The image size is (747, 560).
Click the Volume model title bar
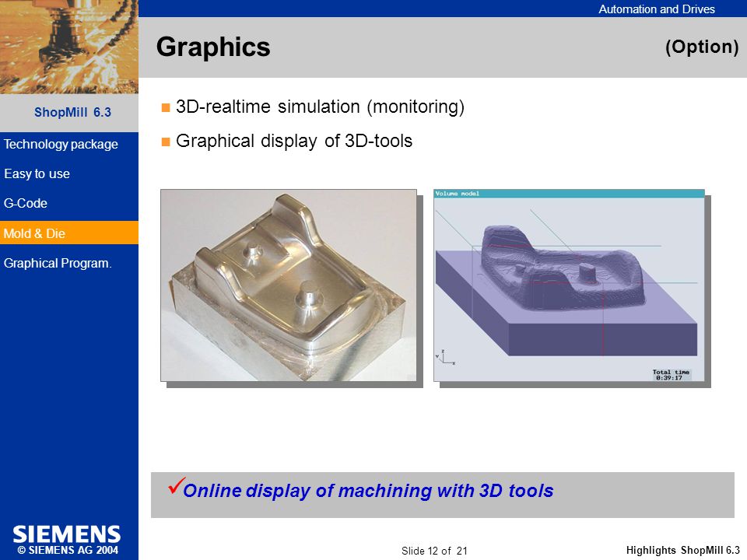pos(570,194)
